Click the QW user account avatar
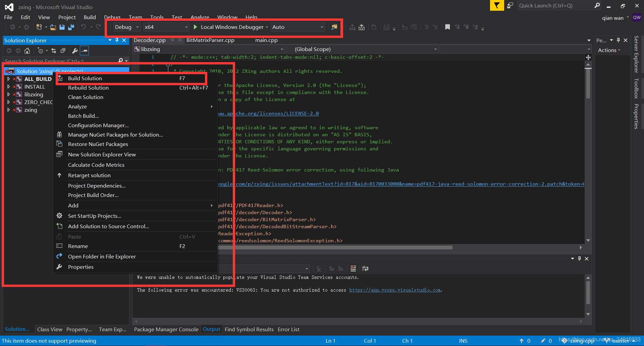The image size is (644, 346). point(637,17)
